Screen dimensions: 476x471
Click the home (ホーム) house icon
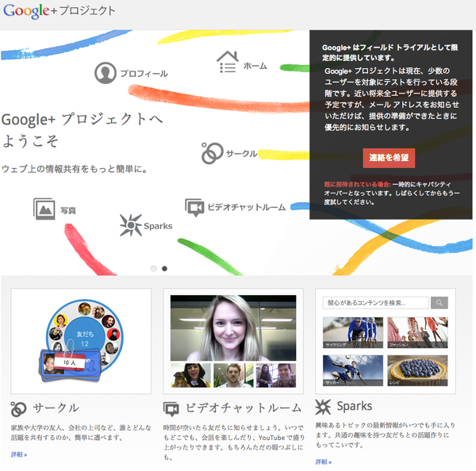pos(228,62)
